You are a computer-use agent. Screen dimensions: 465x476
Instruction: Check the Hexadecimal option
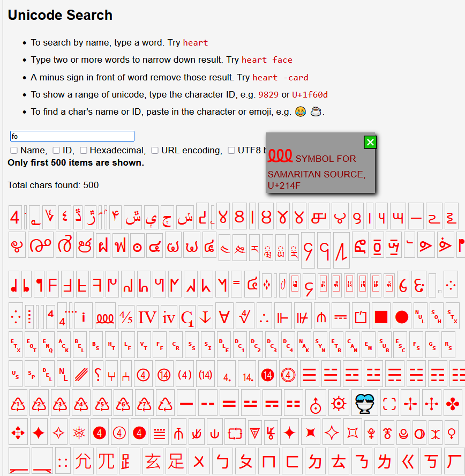pos(84,150)
